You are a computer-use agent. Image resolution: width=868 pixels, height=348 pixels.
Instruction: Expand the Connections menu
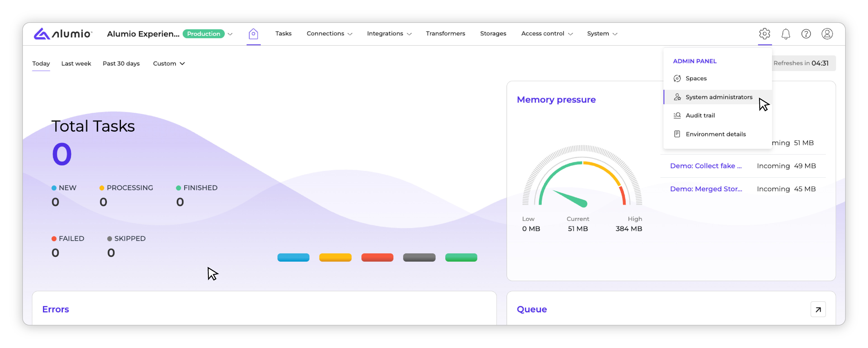tap(329, 34)
